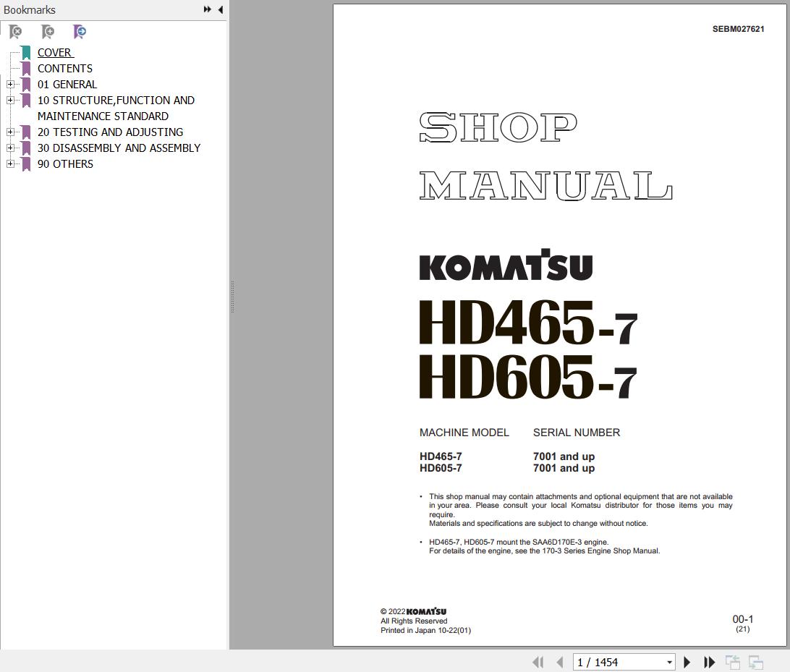Click the panel splitter grip handle

pos(232,297)
